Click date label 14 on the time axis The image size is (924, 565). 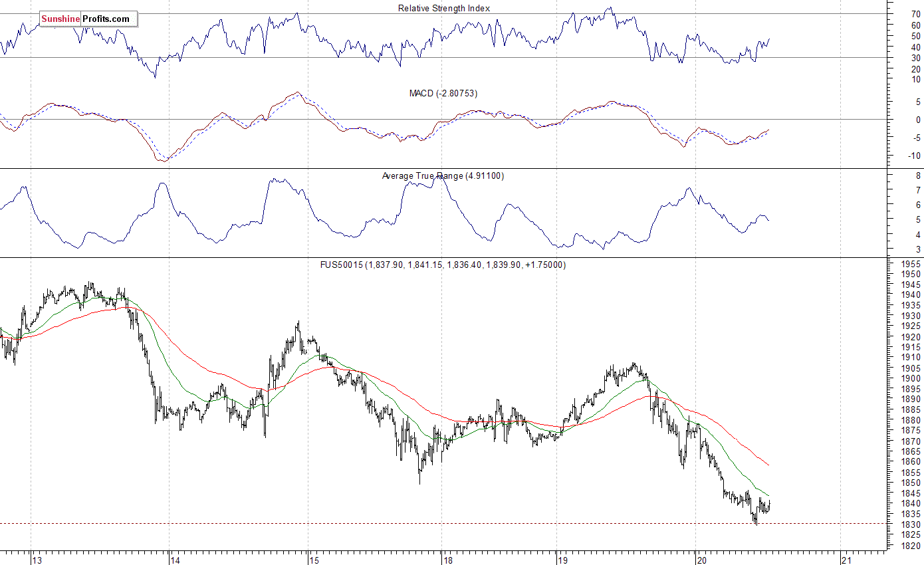pos(175,560)
